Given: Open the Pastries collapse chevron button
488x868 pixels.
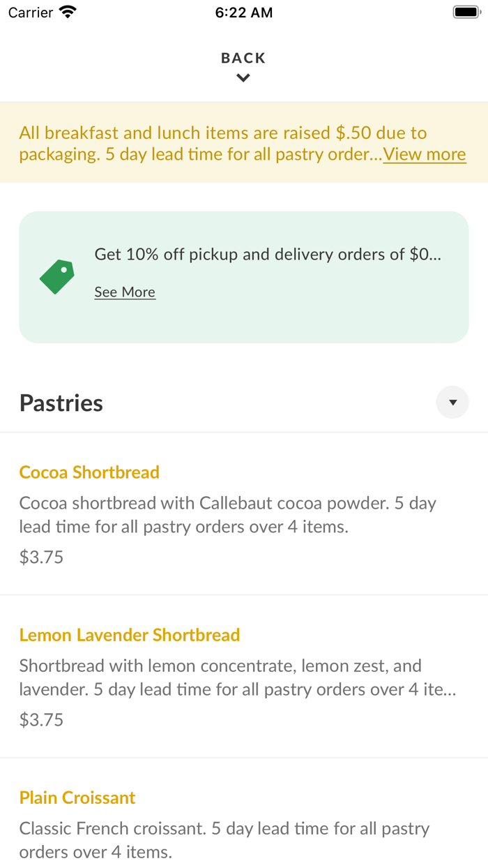Looking at the screenshot, I should click(x=452, y=402).
